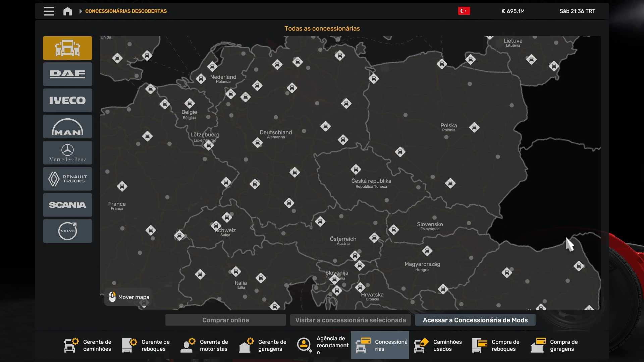This screenshot has width=644, height=362.
Task: Select the IVECO brand filter
Action: tap(67, 100)
